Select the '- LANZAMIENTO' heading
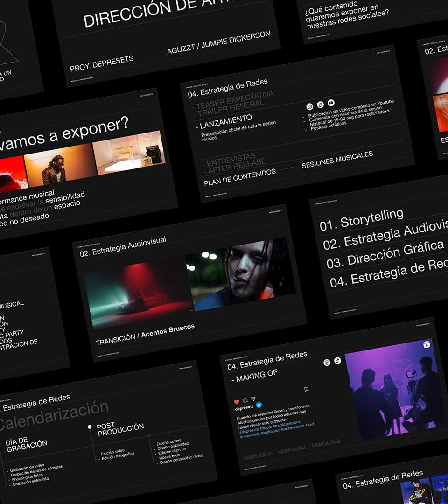Screen dimensions: 448x504 tap(224, 122)
